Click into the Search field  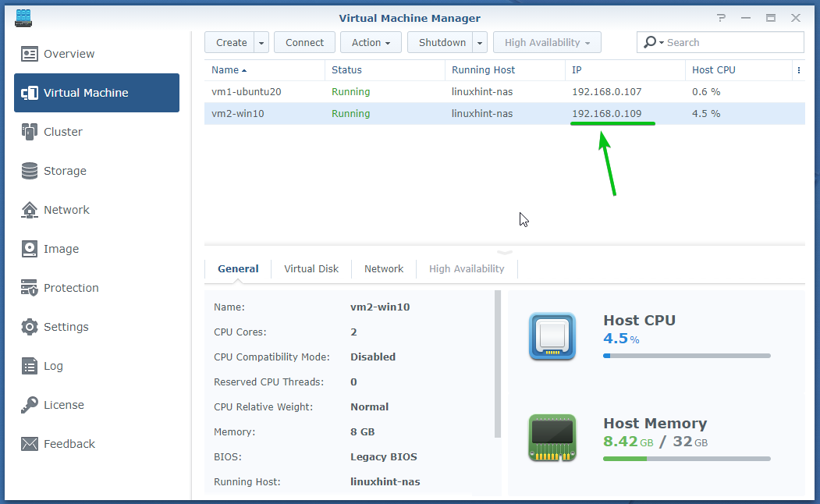coord(729,43)
